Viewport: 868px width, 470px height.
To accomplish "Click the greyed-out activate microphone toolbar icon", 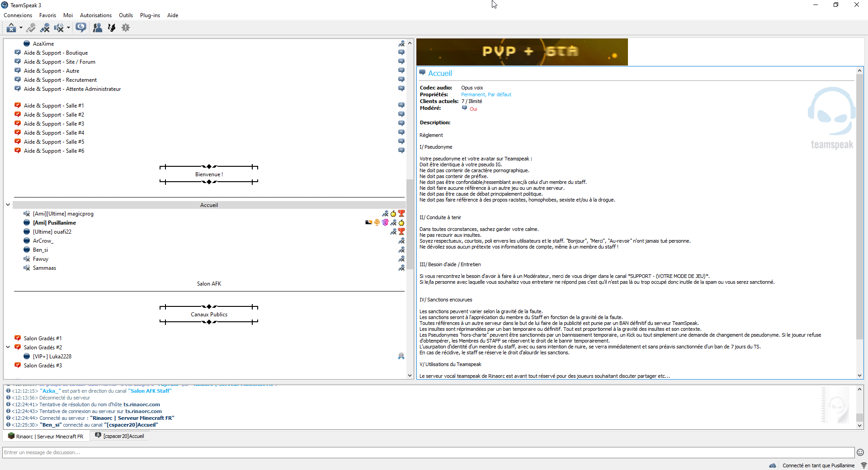I will coord(31,28).
